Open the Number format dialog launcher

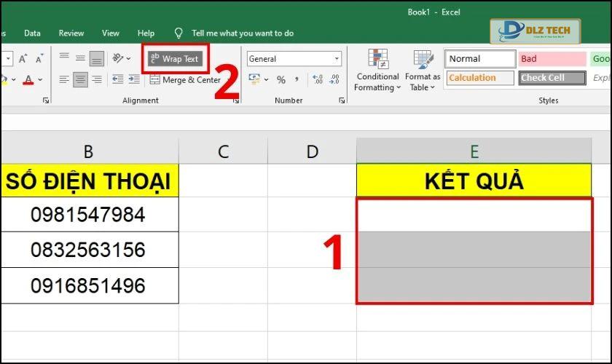[342, 100]
